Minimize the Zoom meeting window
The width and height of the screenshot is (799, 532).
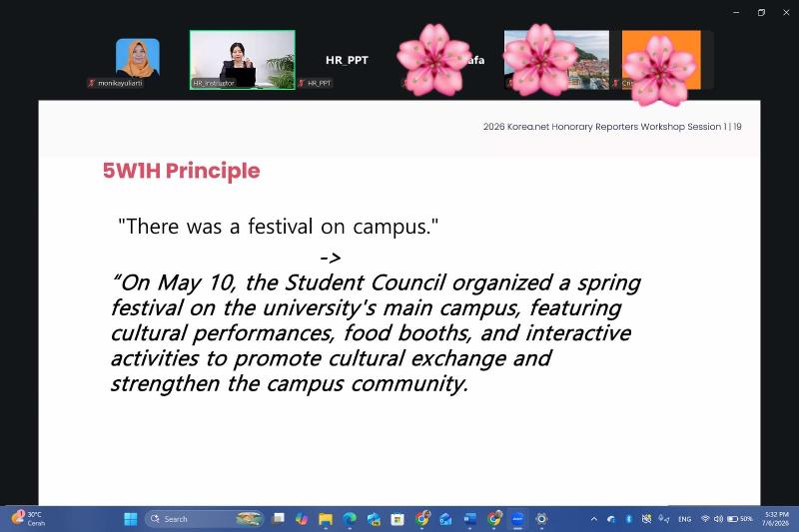(x=736, y=12)
